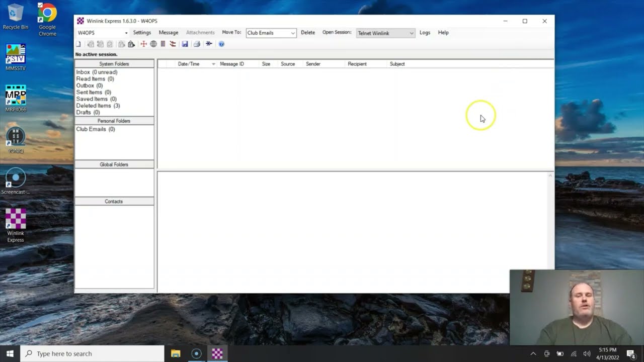Sort by the Size column header
The width and height of the screenshot is (644, 362).
[266, 64]
